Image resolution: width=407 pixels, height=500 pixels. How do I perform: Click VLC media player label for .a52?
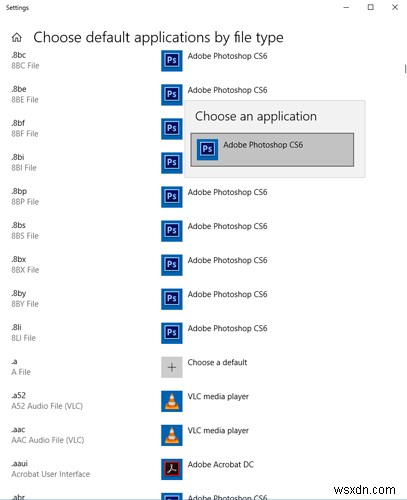point(218,396)
